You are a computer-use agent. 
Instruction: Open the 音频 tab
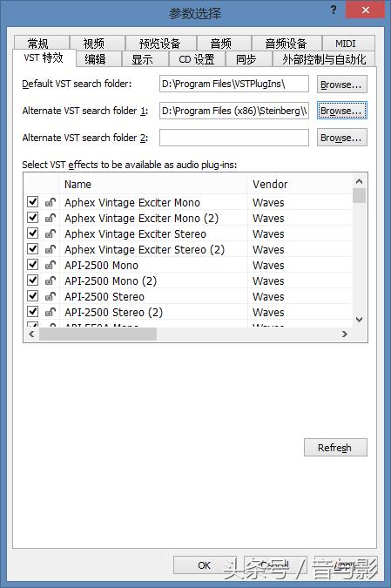(224, 44)
